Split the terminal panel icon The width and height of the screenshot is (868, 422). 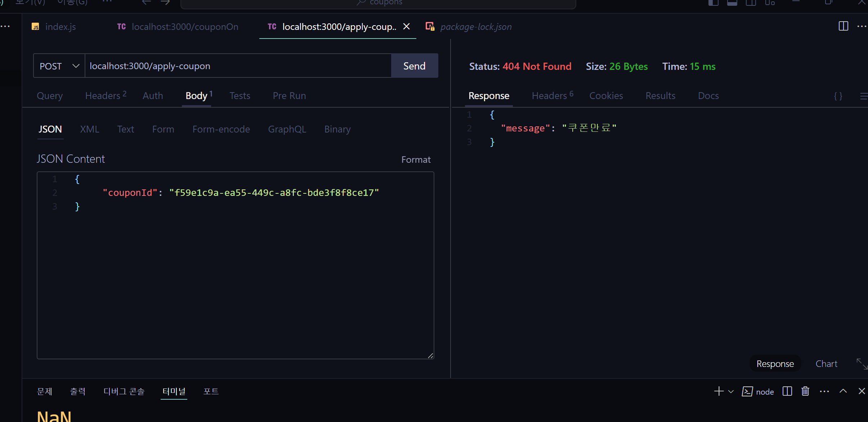[787, 391]
